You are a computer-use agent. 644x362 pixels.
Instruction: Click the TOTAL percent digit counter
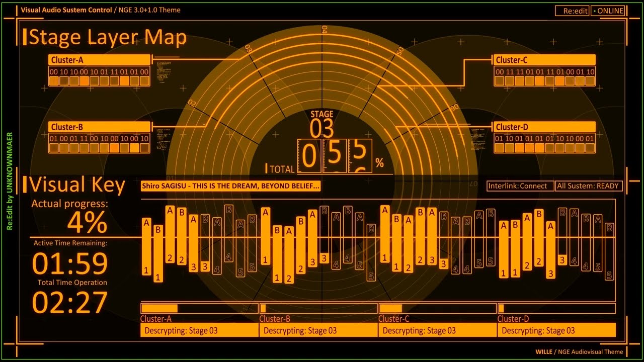335,156
